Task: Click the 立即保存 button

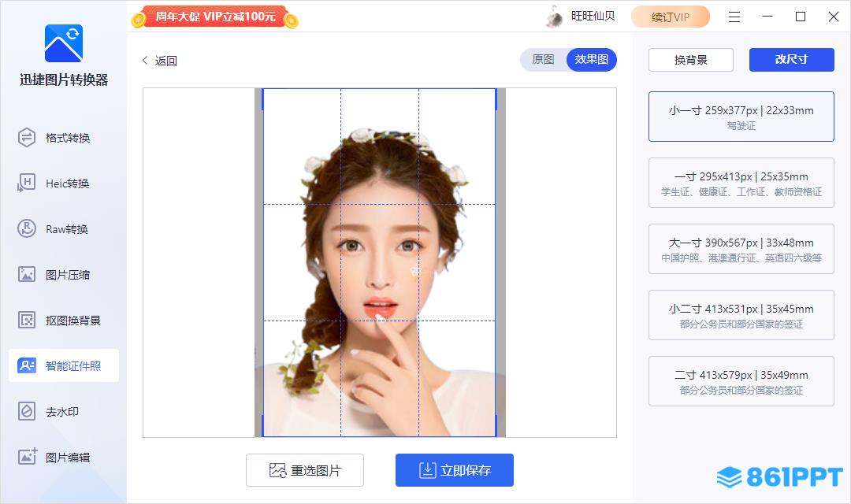Action: (x=455, y=470)
